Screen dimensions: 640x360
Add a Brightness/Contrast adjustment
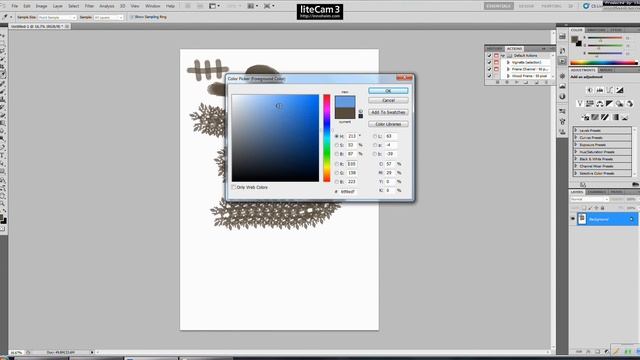589,90
